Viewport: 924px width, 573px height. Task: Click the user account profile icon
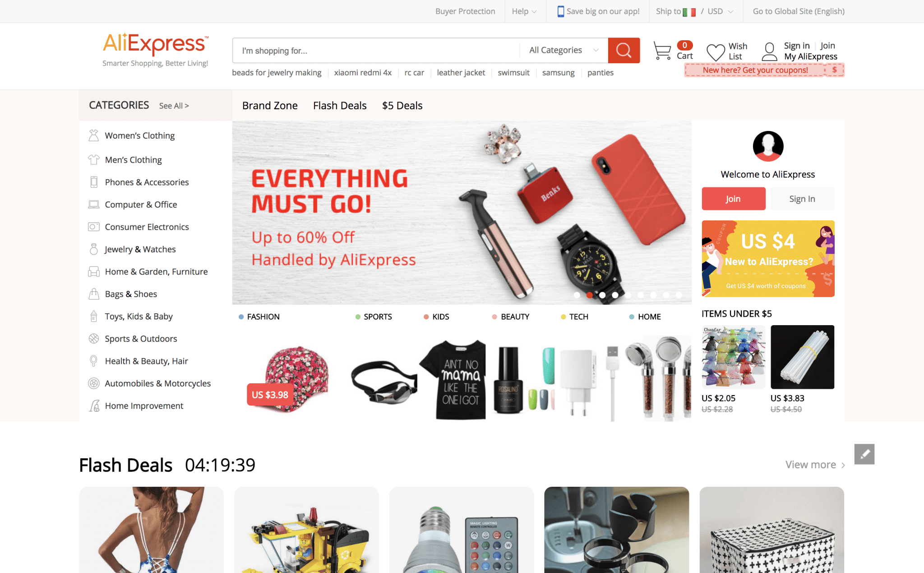(769, 51)
